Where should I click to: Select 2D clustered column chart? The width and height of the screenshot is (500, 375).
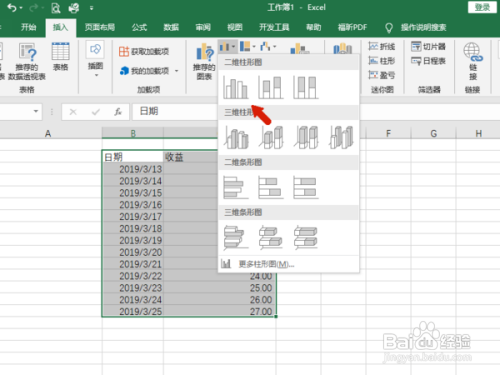coord(236,87)
